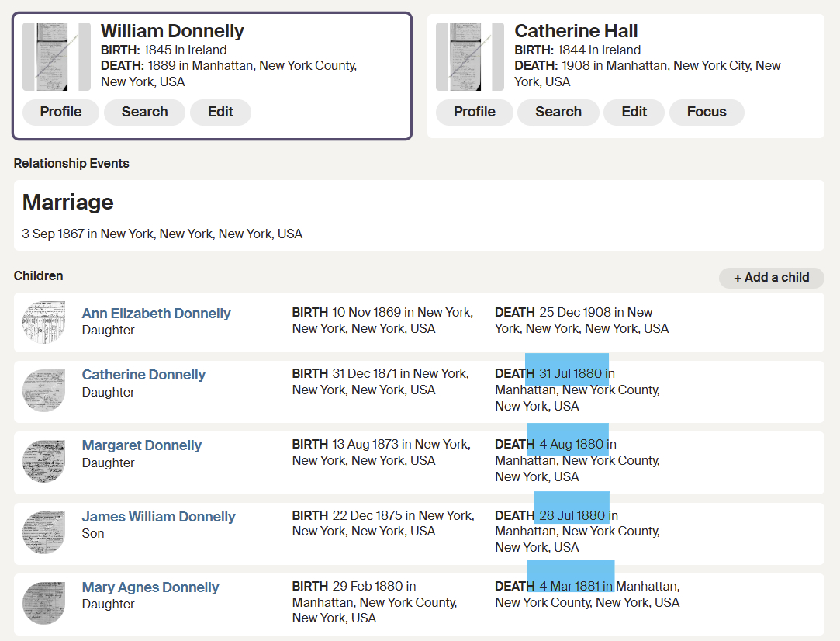Click Catherine Hall's document thumbnail
This screenshot has width=840, height=641.
click(470, 57)
